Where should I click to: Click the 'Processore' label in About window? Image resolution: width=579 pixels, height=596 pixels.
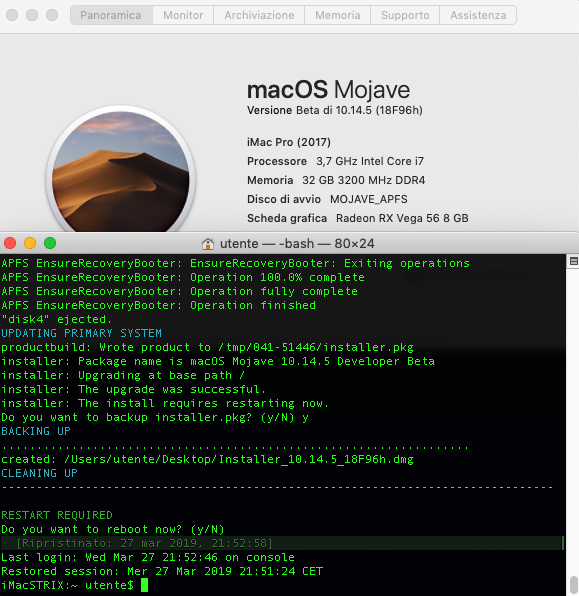coord(277,161)
